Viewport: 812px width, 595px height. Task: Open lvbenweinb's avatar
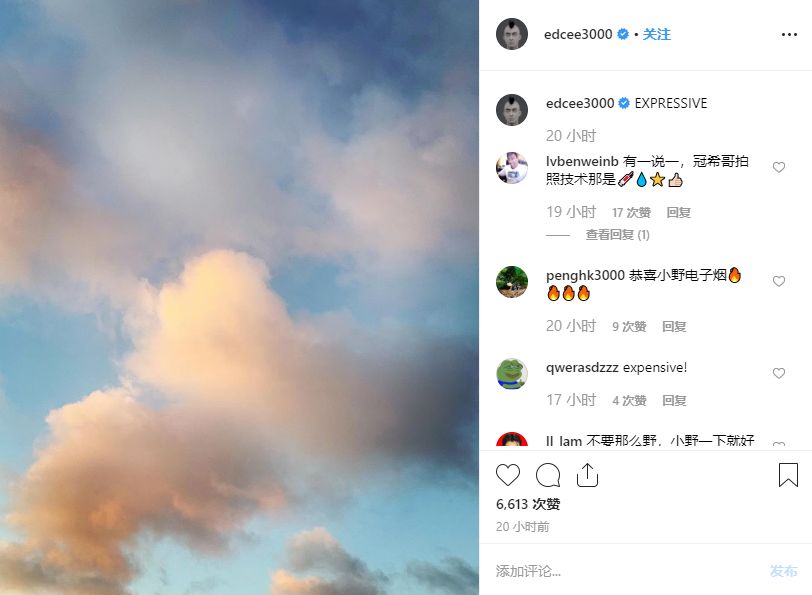(512, 168)
